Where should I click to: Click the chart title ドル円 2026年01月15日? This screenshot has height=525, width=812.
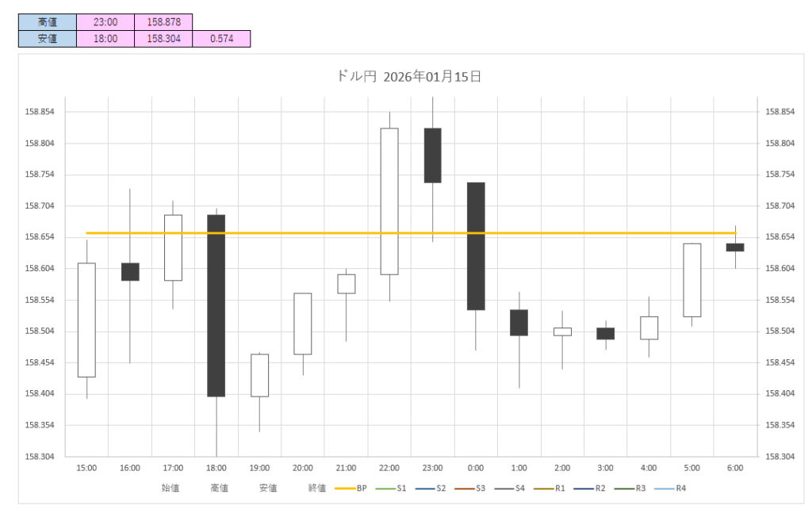pos(408,77)
